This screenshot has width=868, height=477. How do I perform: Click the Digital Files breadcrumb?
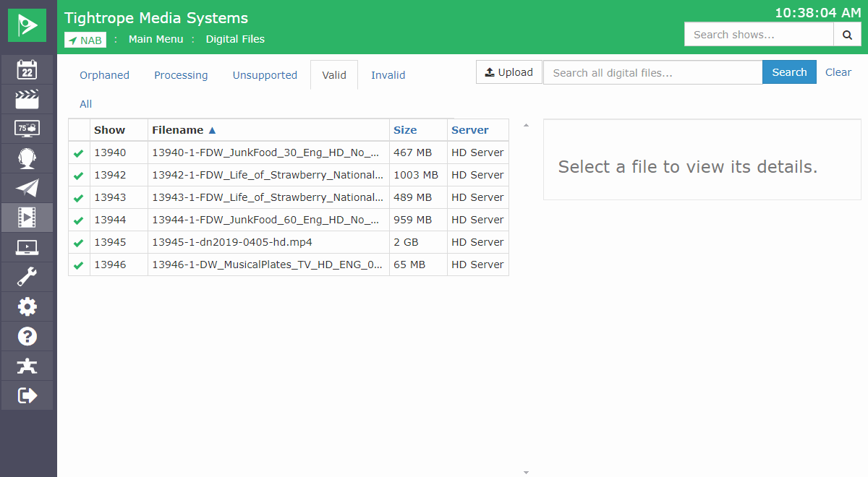235,39
